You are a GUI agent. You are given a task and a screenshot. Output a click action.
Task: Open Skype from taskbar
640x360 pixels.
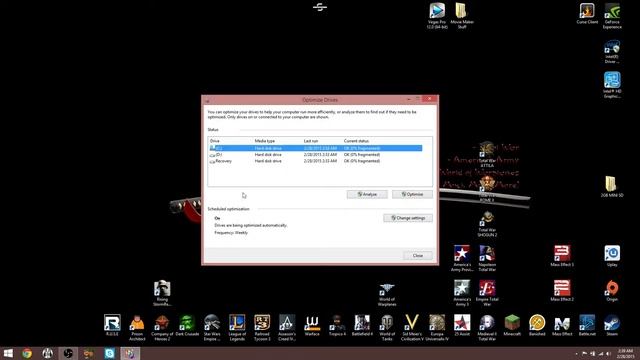109,353
